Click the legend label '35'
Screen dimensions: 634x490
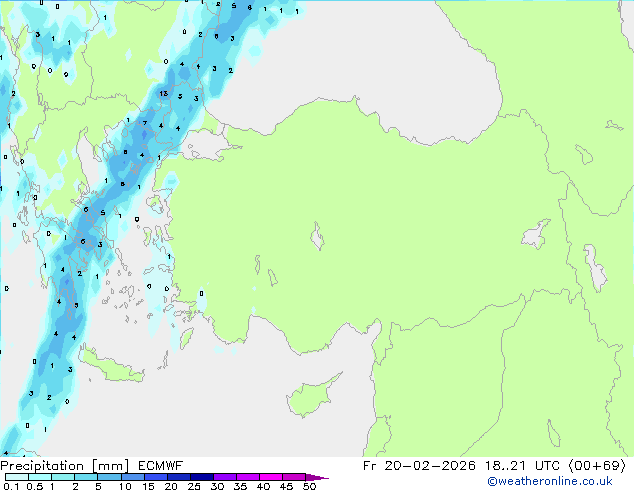(240, 486)
